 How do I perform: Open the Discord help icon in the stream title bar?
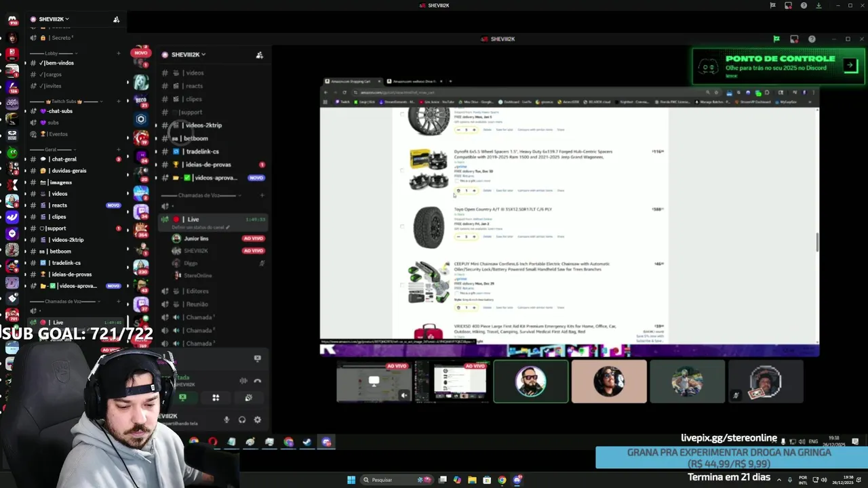tap(812, 39)
